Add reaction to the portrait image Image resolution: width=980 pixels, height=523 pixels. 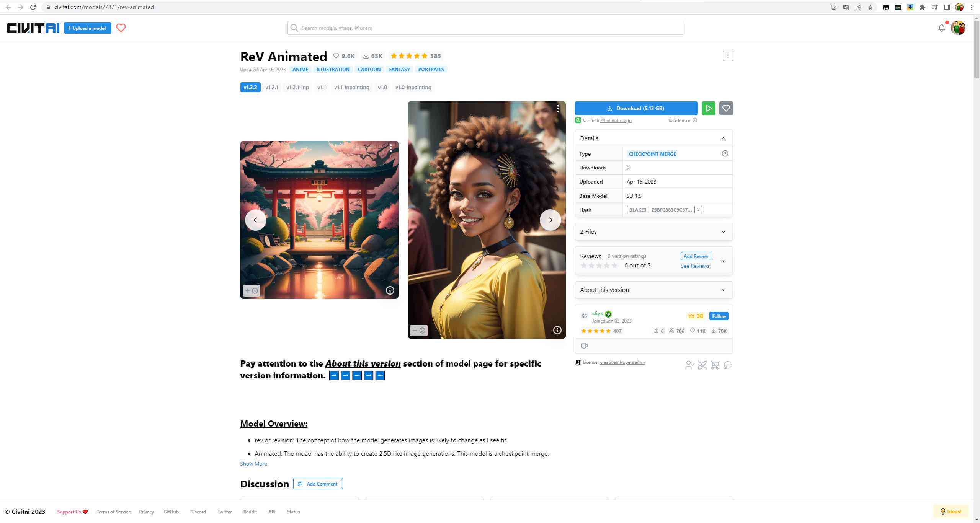pyautogui.click(x=418, y=331)
